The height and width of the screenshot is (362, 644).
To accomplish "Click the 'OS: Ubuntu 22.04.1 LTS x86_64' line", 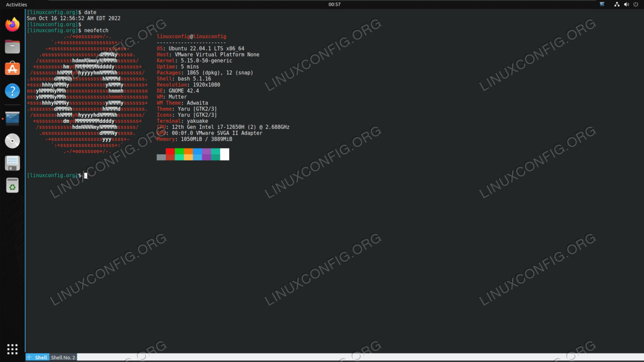I will 200,48.
